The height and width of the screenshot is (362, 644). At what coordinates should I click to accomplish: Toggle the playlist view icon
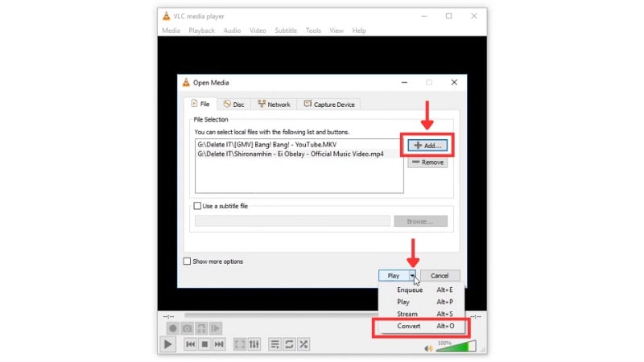coord(275,344)
